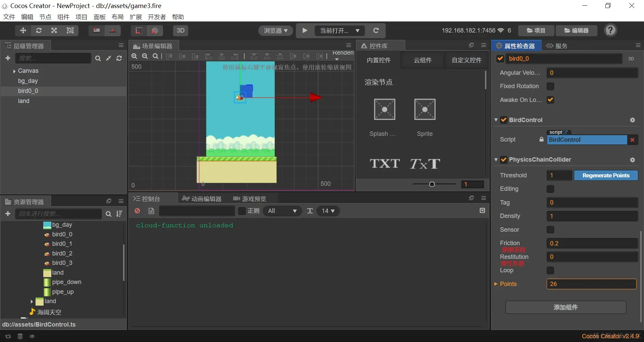Refresh the hierarchy tree
The image size is (644, 342).
tap(119, 58)
